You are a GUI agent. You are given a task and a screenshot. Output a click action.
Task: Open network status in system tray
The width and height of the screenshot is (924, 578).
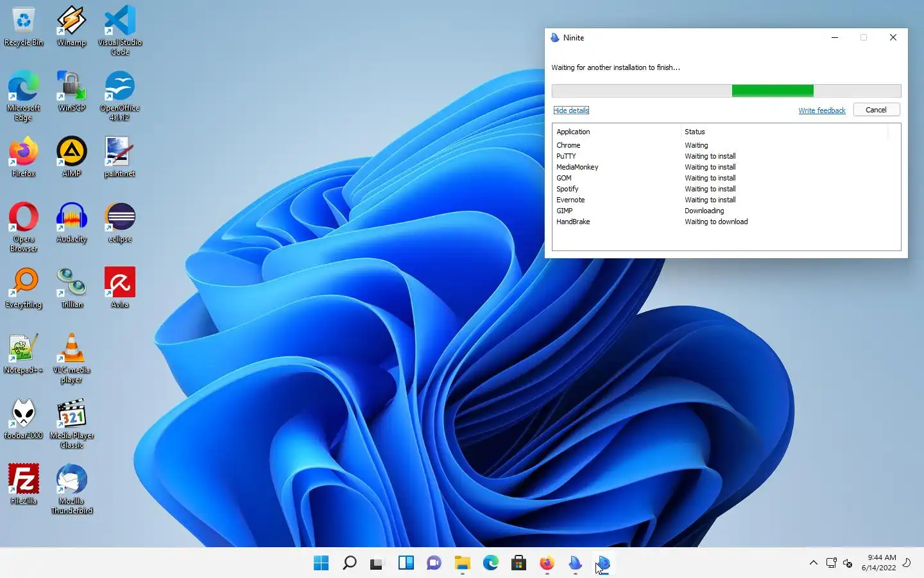832,563
